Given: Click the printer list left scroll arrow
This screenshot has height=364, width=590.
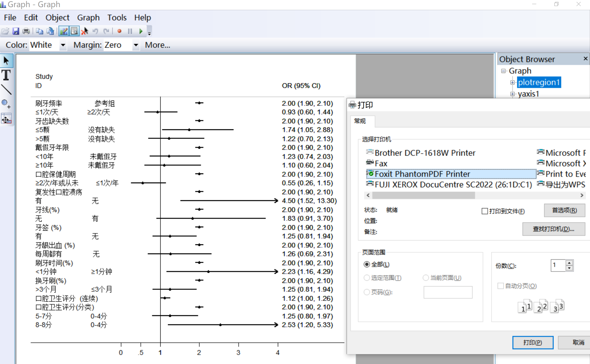Looking at the screenshot, I should [x=368, y=195].
